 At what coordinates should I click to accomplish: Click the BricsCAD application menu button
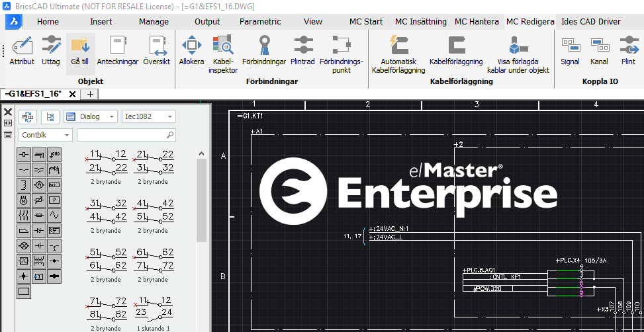13,22
